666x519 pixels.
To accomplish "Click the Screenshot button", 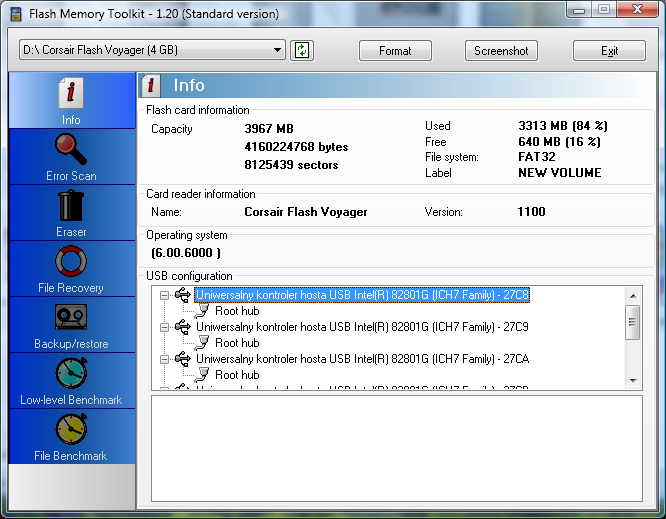I will (x=501, y=51).
